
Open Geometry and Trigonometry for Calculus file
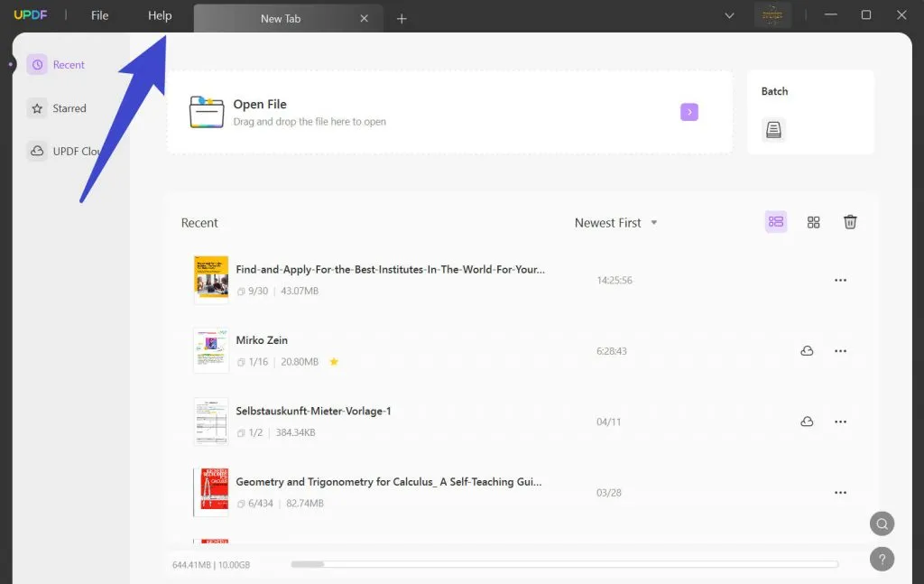pyautogui.click(x=389, y=481)
